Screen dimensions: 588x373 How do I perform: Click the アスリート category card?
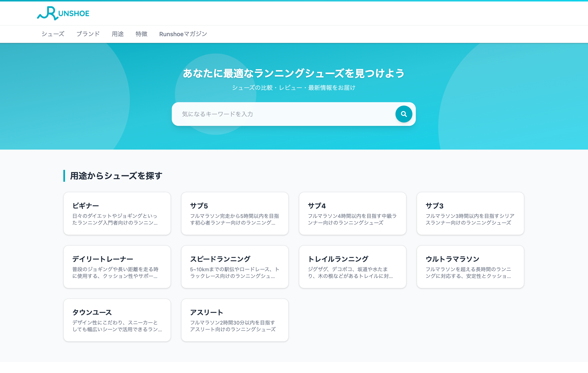235,320
